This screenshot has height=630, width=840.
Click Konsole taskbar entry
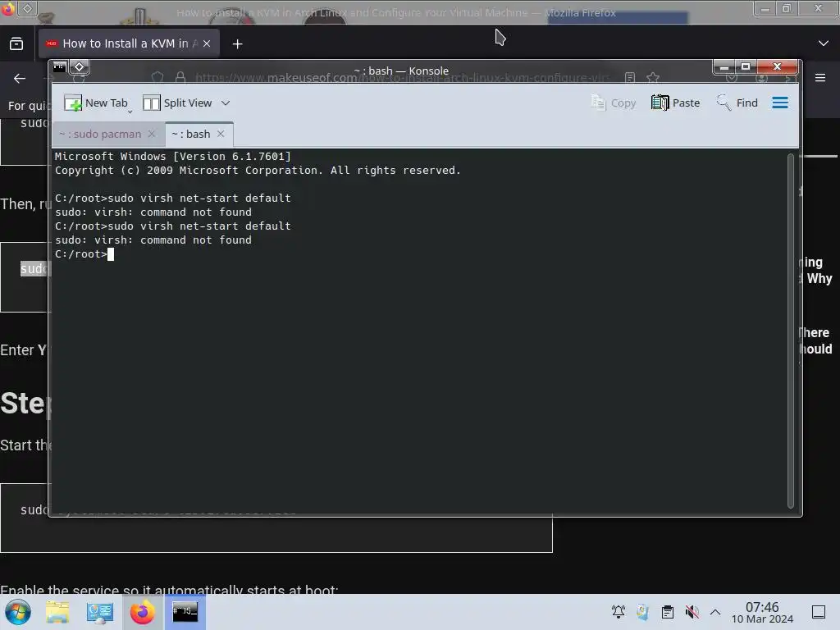pyautogui.click(x=185, y=612)
